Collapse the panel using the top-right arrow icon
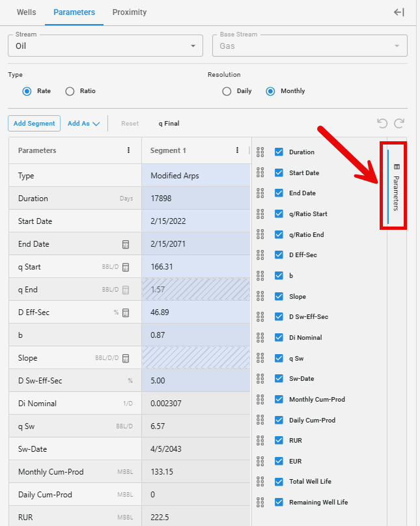This screenshot has height=526, width=420. pyautogui.click(x=399, y=12)
